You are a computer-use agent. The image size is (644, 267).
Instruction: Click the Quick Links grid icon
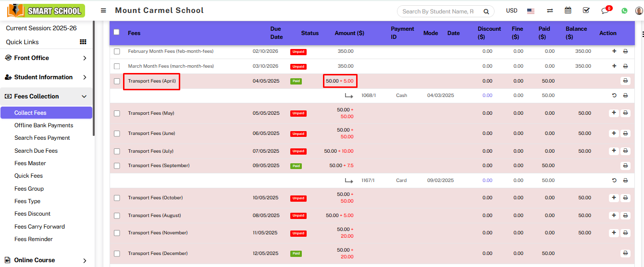[x=83, y=42]
